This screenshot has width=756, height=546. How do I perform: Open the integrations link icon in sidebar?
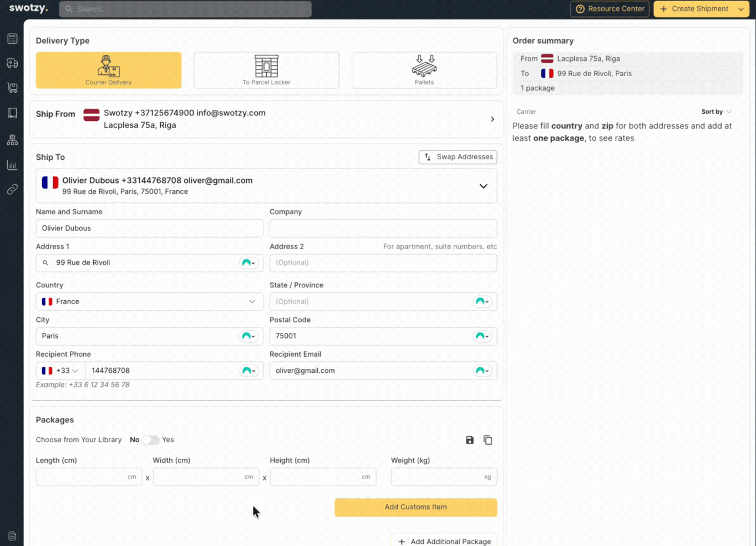12,189
